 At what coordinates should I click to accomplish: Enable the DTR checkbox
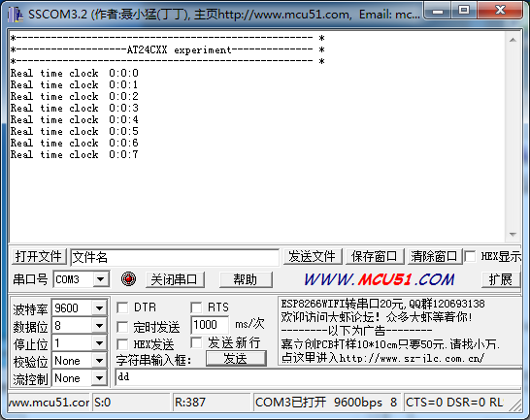click(x=122, y=307)
